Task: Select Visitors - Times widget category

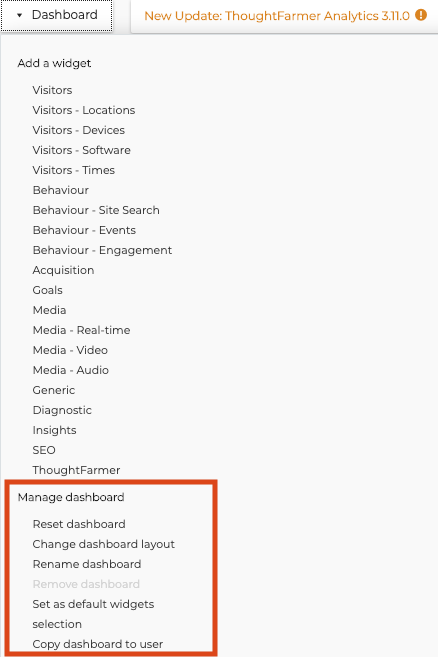Action: pos(74,170)
